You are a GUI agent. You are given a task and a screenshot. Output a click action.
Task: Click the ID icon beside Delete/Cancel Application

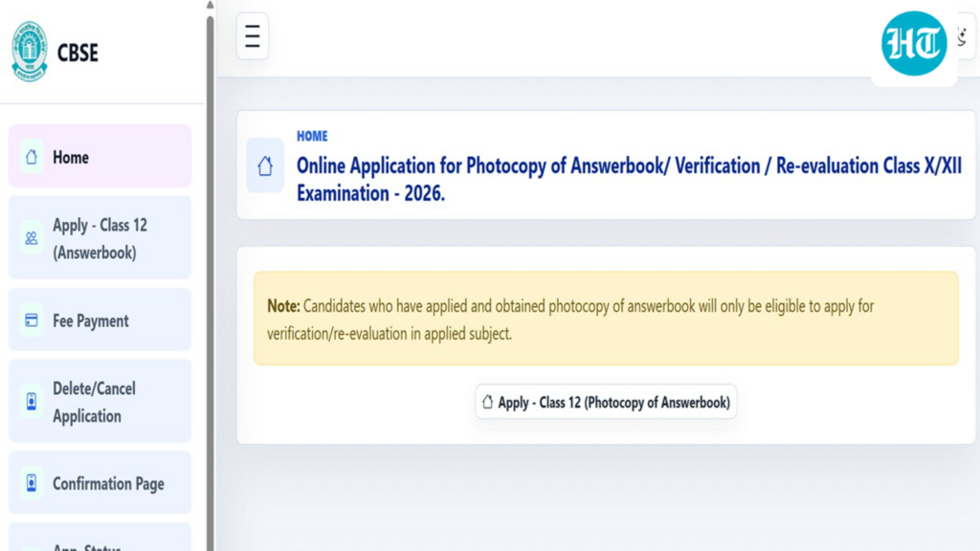pos(32,401)
